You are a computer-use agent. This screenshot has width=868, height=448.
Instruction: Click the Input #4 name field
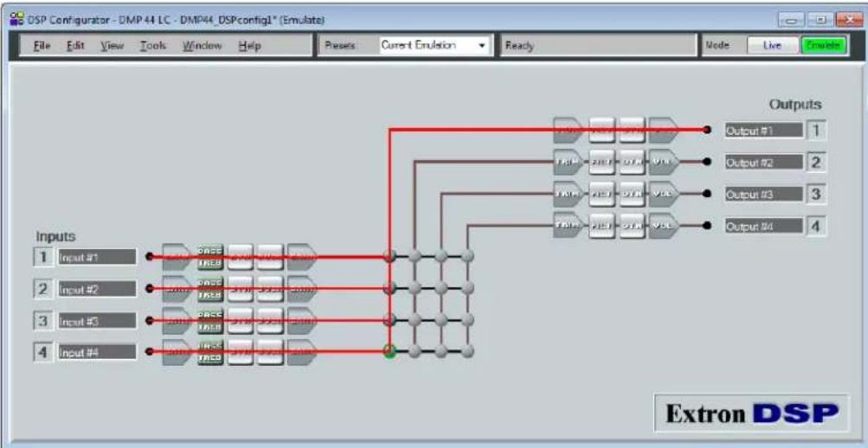[x=97, y=352]
